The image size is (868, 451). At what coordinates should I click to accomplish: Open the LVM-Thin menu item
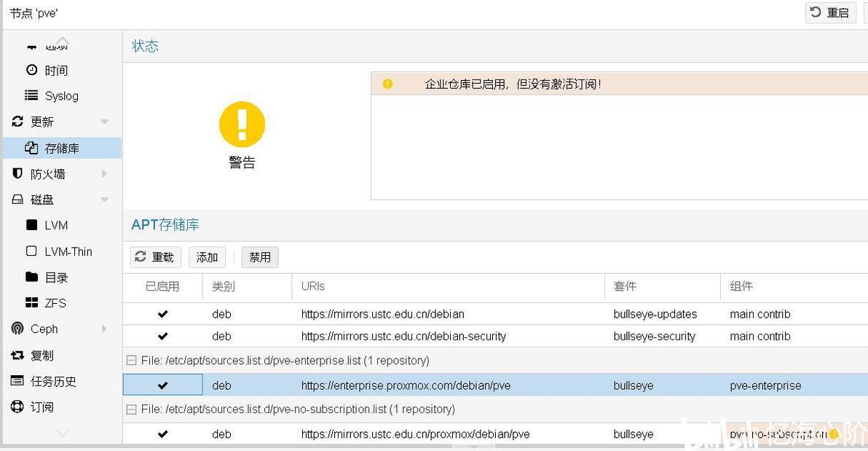(62, 251)
